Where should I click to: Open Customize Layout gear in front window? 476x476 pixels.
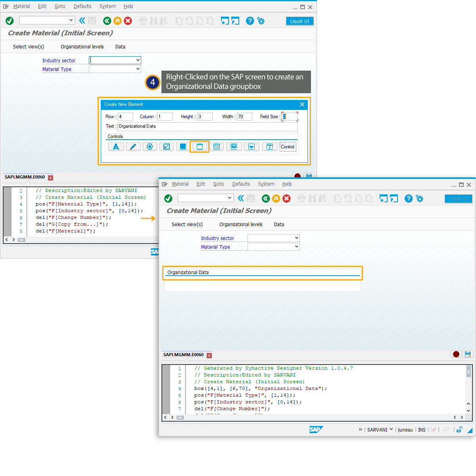[419, 198]
